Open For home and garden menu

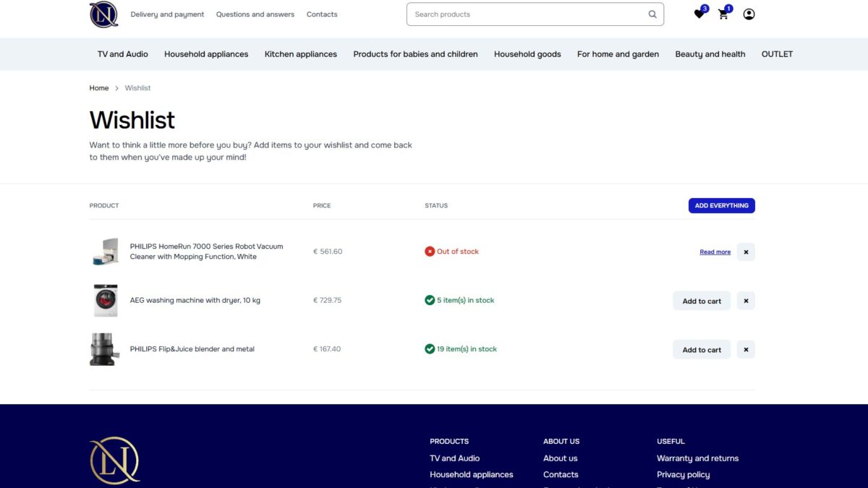tap(618, 54)
